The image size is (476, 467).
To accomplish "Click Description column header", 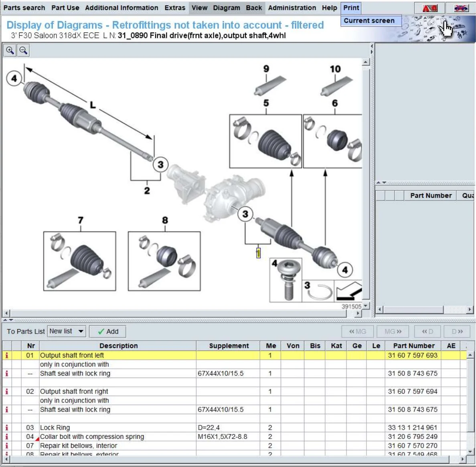I will tap(118, 346).
